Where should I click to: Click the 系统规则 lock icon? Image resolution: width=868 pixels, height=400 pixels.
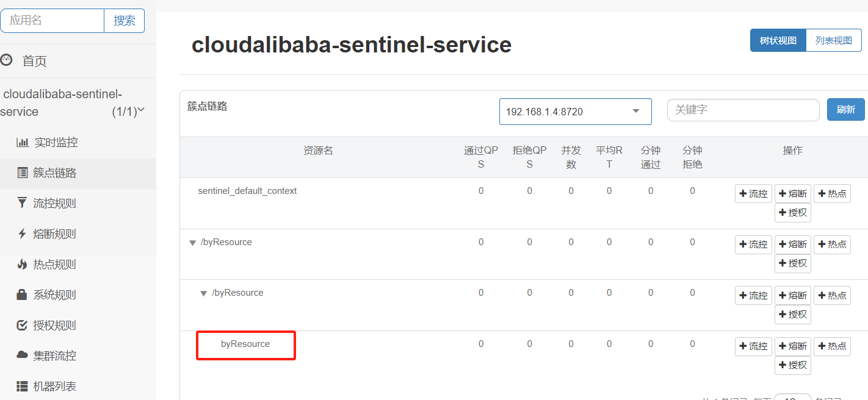click(x=23, y=295)
